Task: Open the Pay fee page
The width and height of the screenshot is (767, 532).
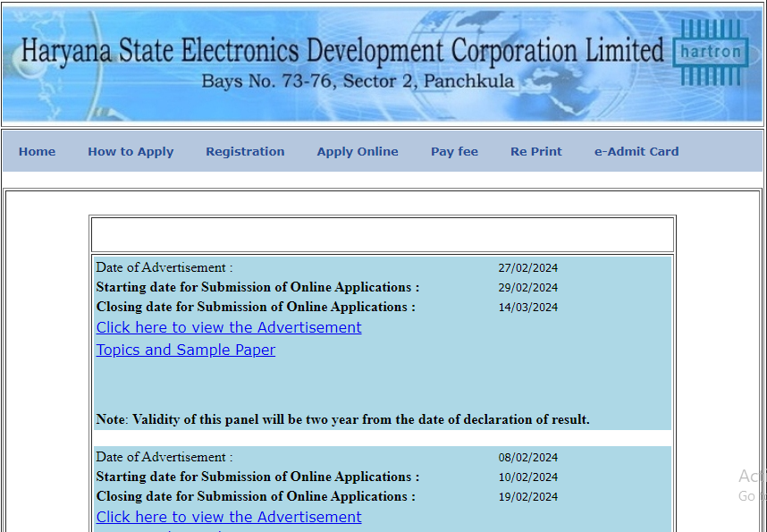Action: click(454, 152)
